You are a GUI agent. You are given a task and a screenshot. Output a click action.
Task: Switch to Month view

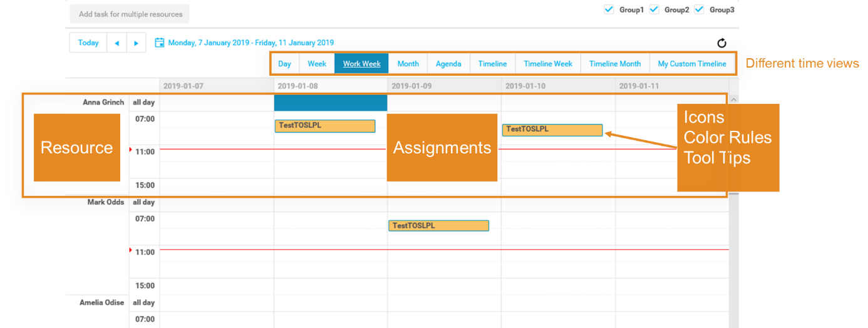[408, 64]
